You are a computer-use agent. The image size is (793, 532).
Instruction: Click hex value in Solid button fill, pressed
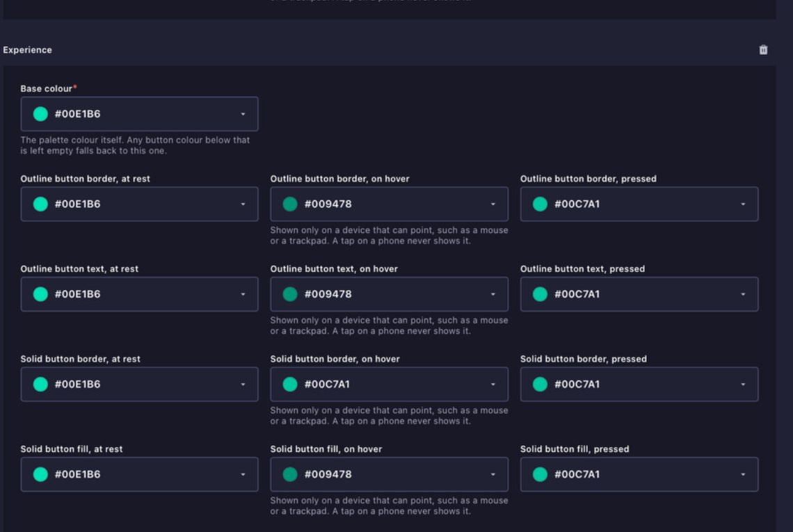tap(577, 474)
